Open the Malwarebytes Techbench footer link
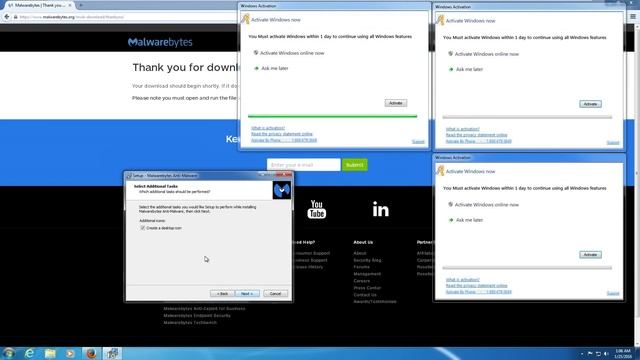640x360 pixels. (x=190, y=322)
